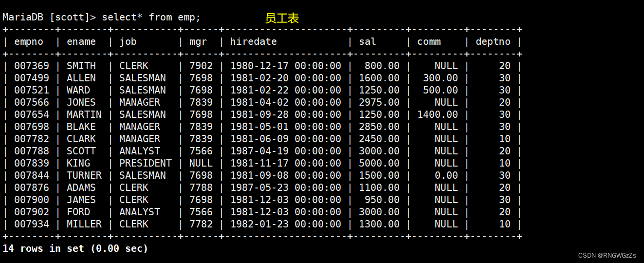Click hiredate 1981-11-17 00:00:00
Image resolution: width=644 pixels, height=263 pixels.
coord(286,163)
